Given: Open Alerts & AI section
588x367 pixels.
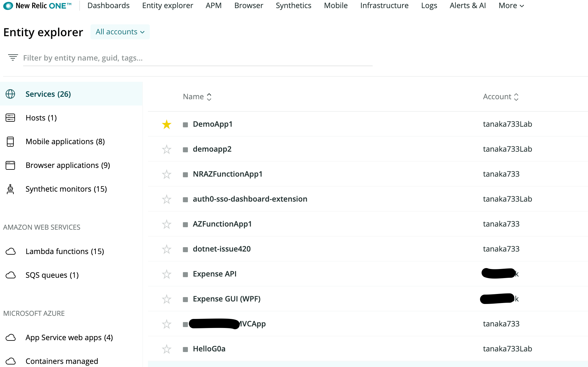Looking at the screenshot, I should (468, 6).
